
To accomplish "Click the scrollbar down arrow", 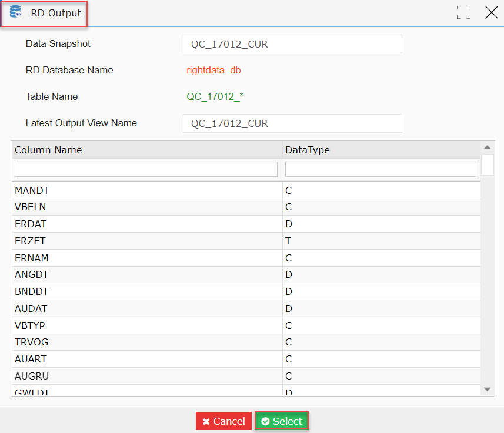I will coord(488,390).
